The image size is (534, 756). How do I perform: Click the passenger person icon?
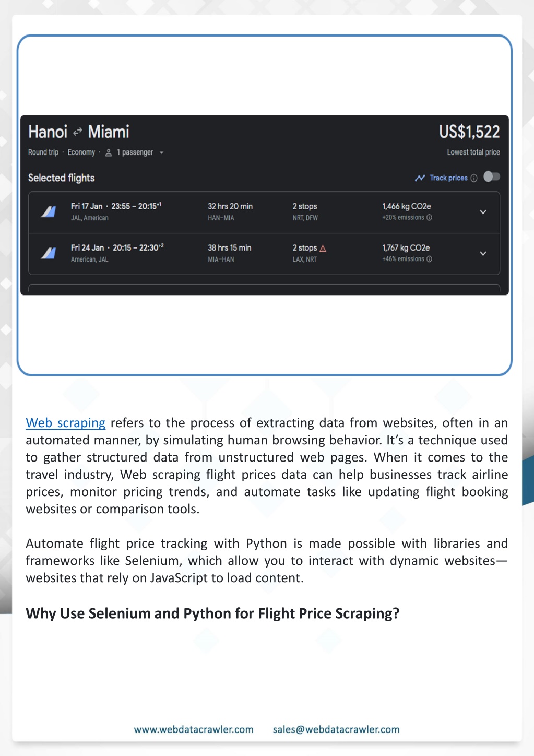[x=109, y=152]
